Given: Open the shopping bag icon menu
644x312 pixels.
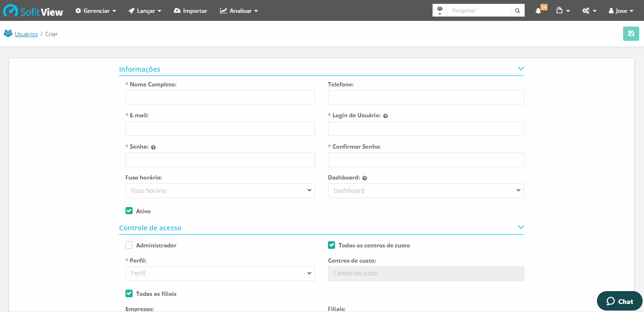Looking at the screenshot, I should (563, 10).
